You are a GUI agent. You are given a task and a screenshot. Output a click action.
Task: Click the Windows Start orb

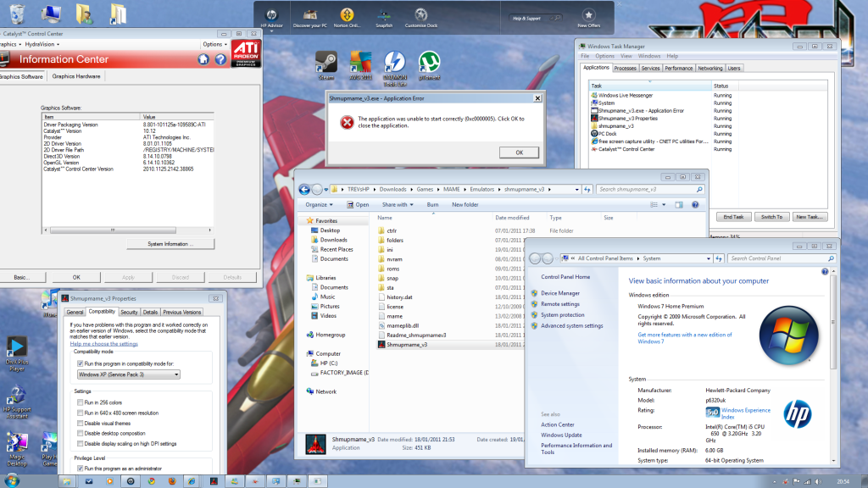(x=12, y=480)
